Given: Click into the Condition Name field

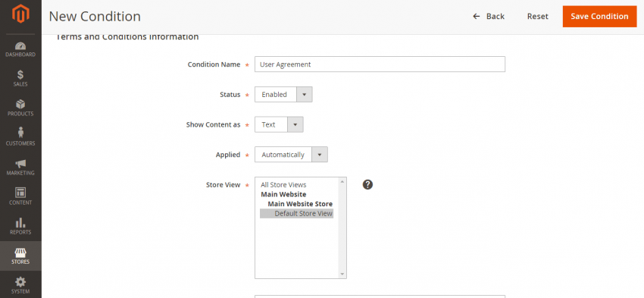Looking at the screenshot, I should [380, 64].
